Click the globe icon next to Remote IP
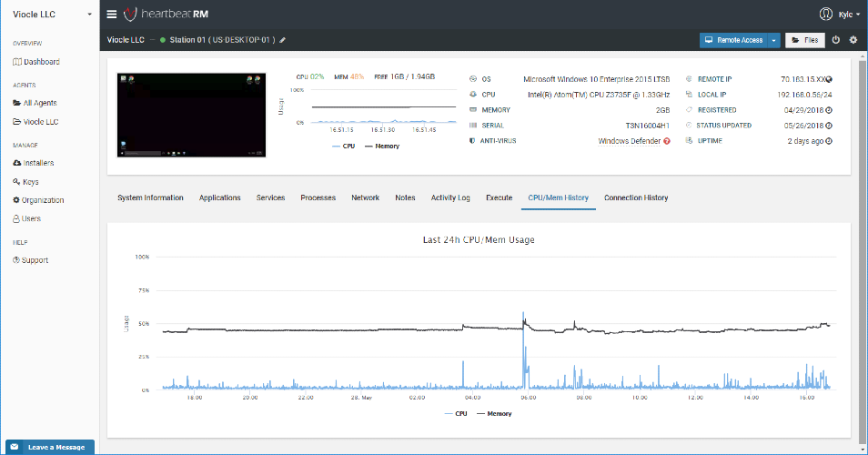 pyautogui.click(x=829, y=79)
